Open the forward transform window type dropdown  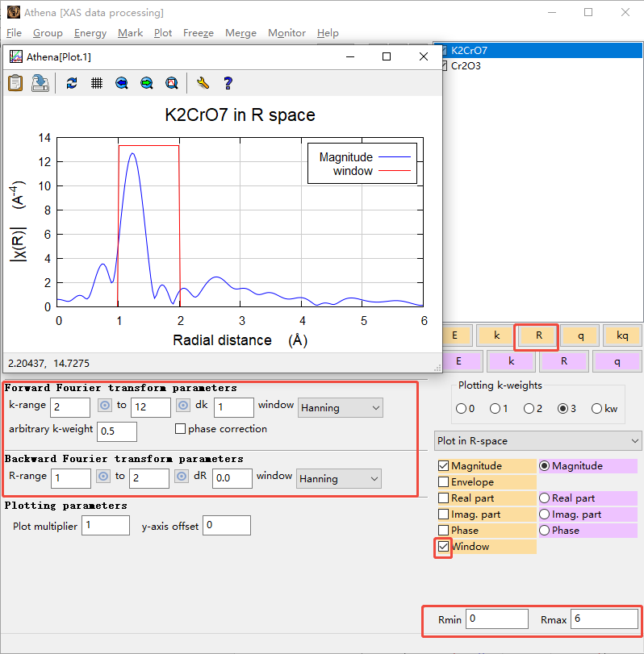[x=340, y=408]
